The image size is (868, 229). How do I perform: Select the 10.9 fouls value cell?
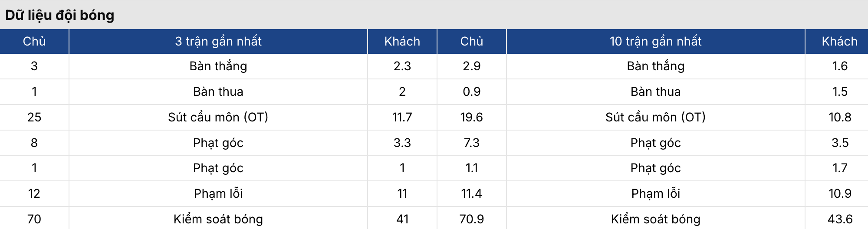840,193
